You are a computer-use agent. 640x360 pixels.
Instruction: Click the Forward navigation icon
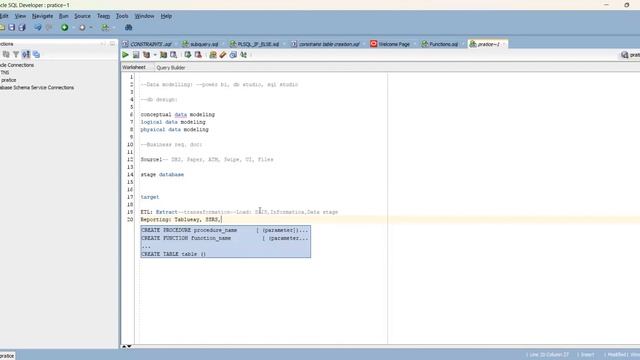click(82, 27)
